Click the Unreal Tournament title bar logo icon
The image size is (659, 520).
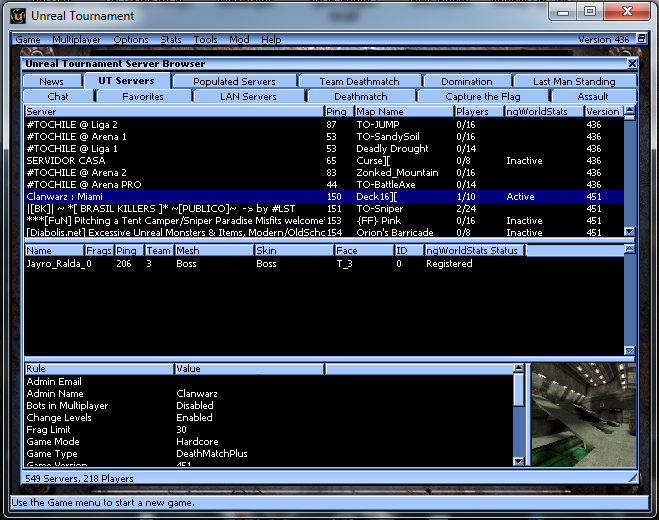(18, 16)
